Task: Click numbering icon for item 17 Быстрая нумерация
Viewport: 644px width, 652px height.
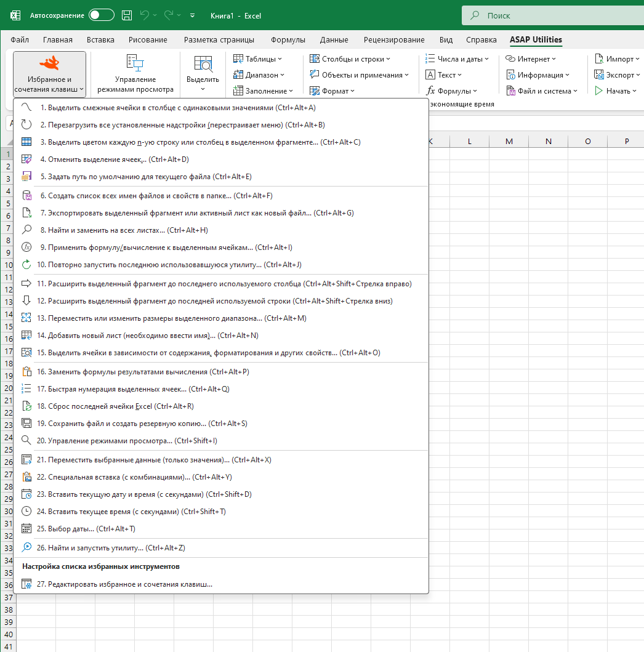Action: pyautogui.click(x=26, y=388)
